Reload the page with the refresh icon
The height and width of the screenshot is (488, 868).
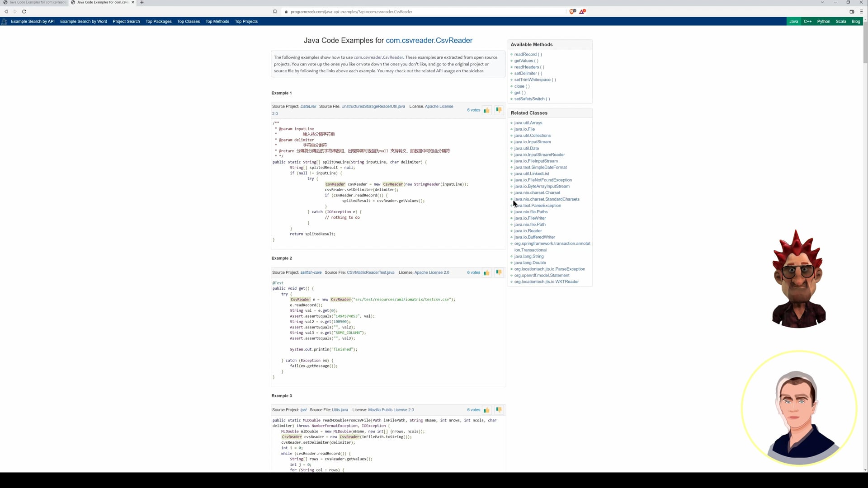tap(24, 12)
